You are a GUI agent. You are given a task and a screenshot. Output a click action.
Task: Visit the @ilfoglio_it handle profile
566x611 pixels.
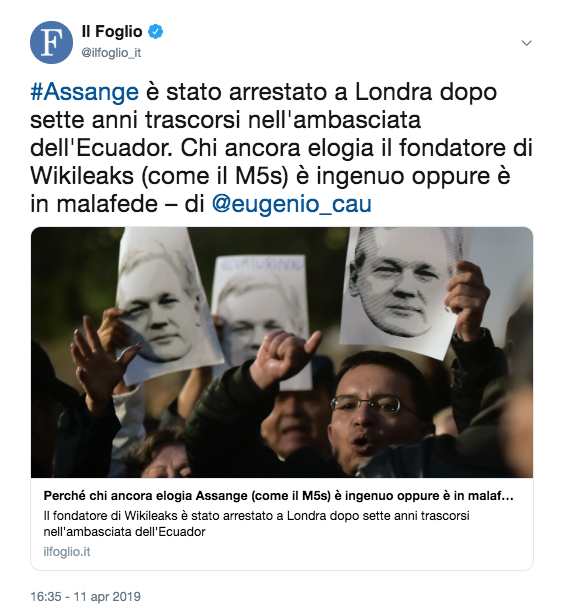point(111,53)
